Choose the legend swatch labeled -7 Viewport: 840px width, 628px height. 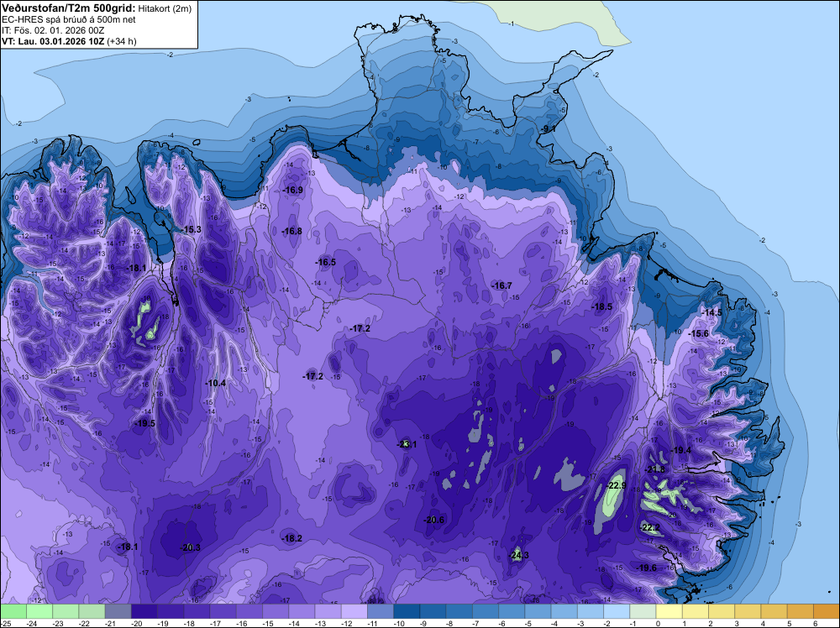point(486,611)
